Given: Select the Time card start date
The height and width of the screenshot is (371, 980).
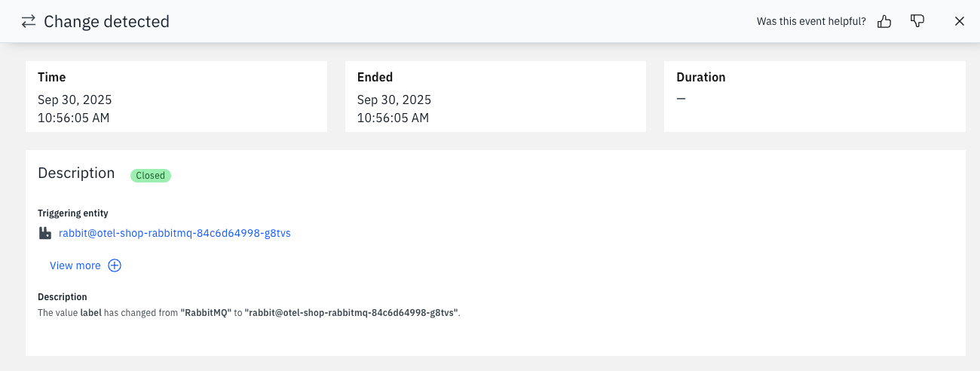Looking at the screenshot, I should pyautogui.click(x=75, y=100).
